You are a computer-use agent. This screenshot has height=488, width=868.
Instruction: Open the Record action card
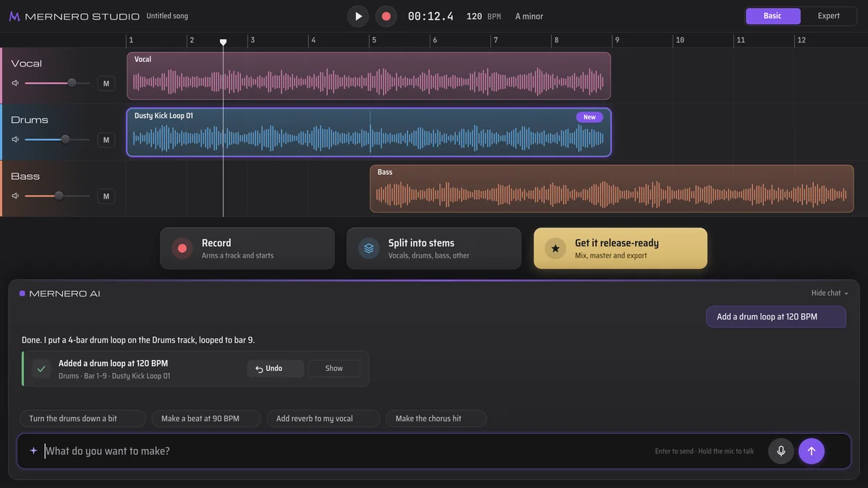[247, 249]
